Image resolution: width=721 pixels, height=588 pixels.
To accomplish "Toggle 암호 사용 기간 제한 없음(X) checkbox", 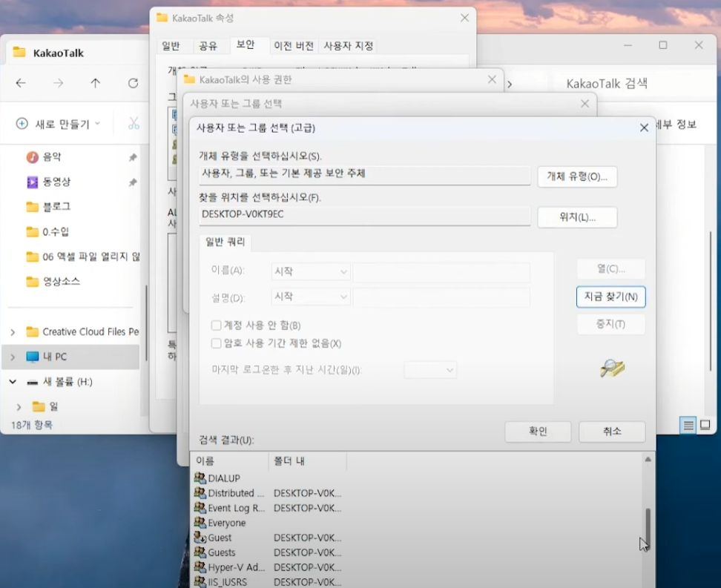I will (216, 343).
